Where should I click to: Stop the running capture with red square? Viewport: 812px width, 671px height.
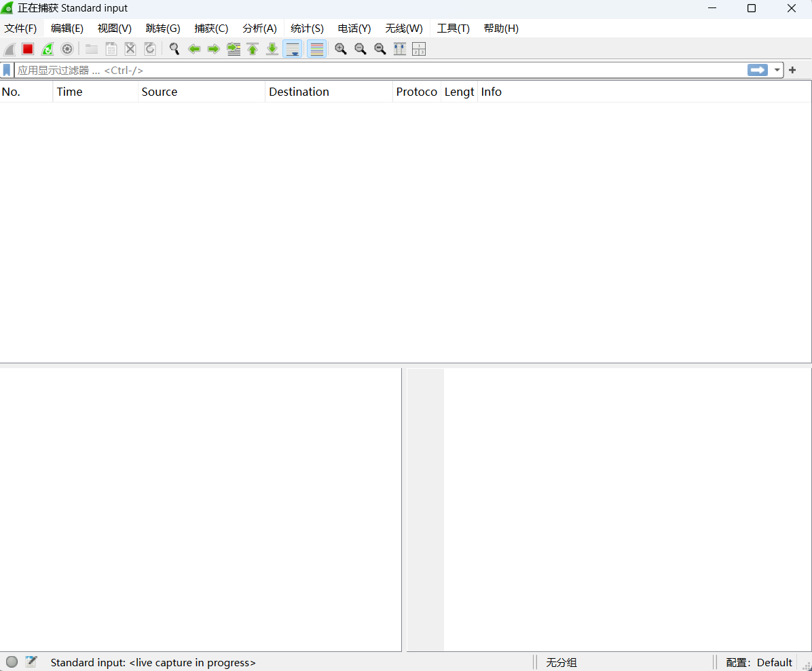tap(28, 49)
